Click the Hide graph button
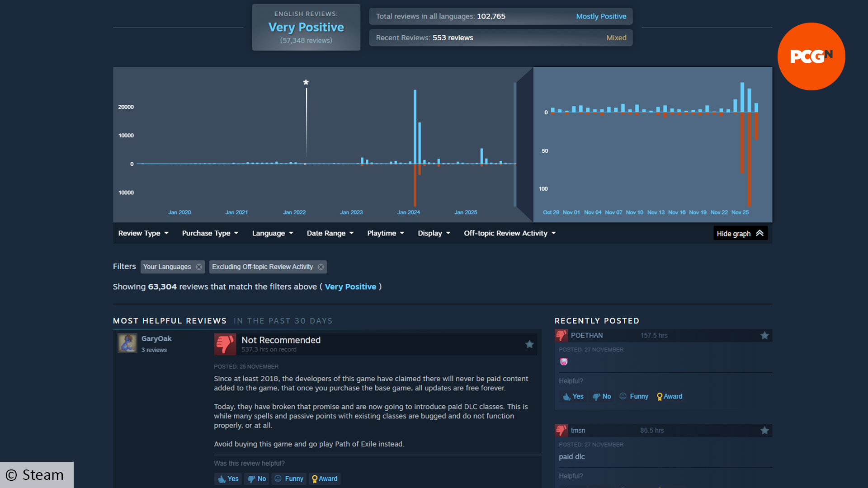This screenshot has height=488, width=868. click(x=740, y=233)
